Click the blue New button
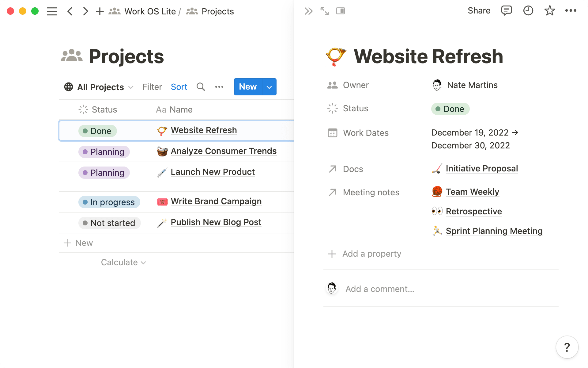Viewport: 588px width, 368px height. tap(247, 87)
